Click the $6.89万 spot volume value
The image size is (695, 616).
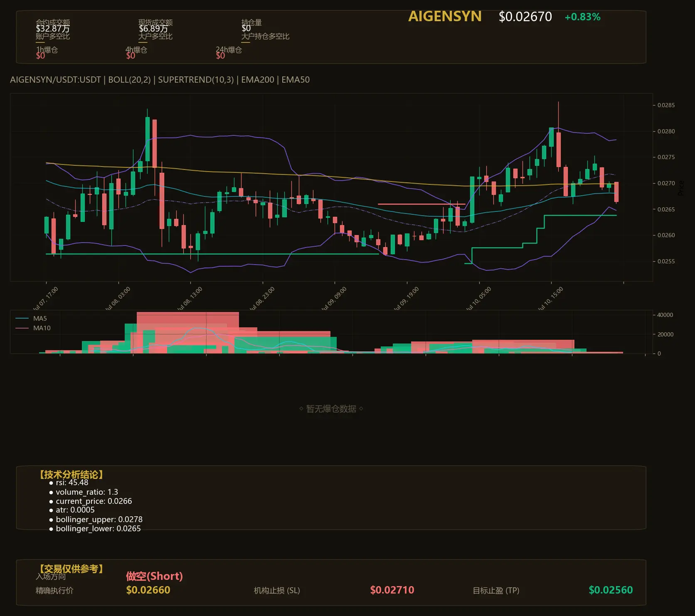153,29
